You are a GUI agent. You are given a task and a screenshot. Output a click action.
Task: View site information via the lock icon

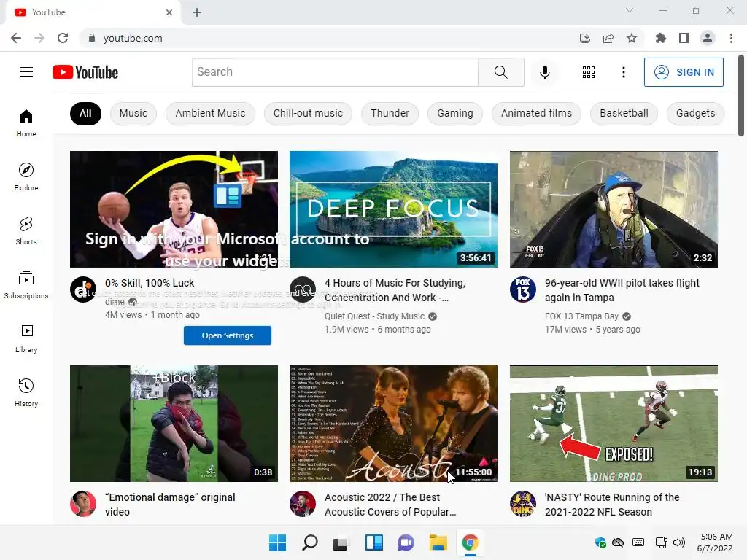(x=92, y=38)
